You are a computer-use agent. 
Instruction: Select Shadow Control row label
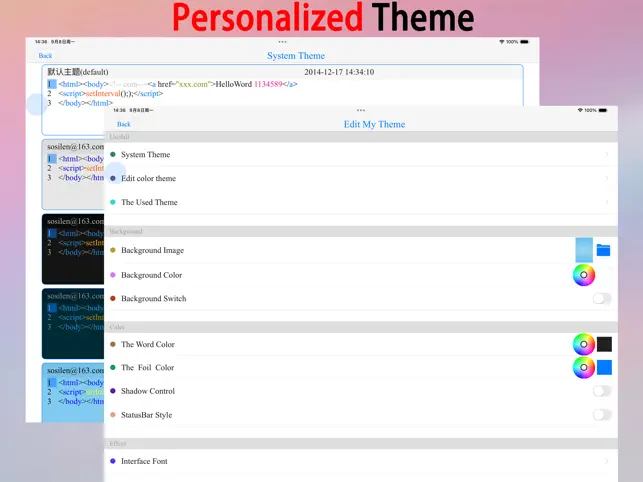148,391
